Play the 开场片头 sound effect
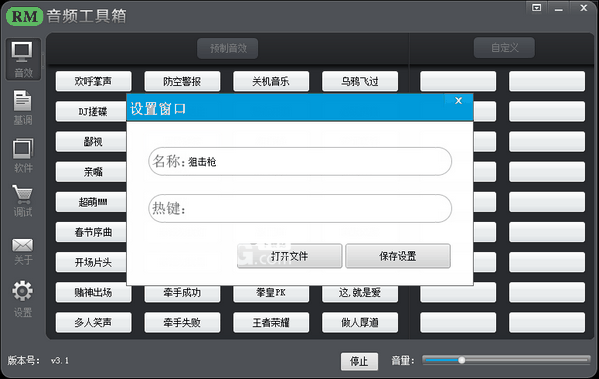This screenshot has width=599, height=379. click(x=91, y=262)
